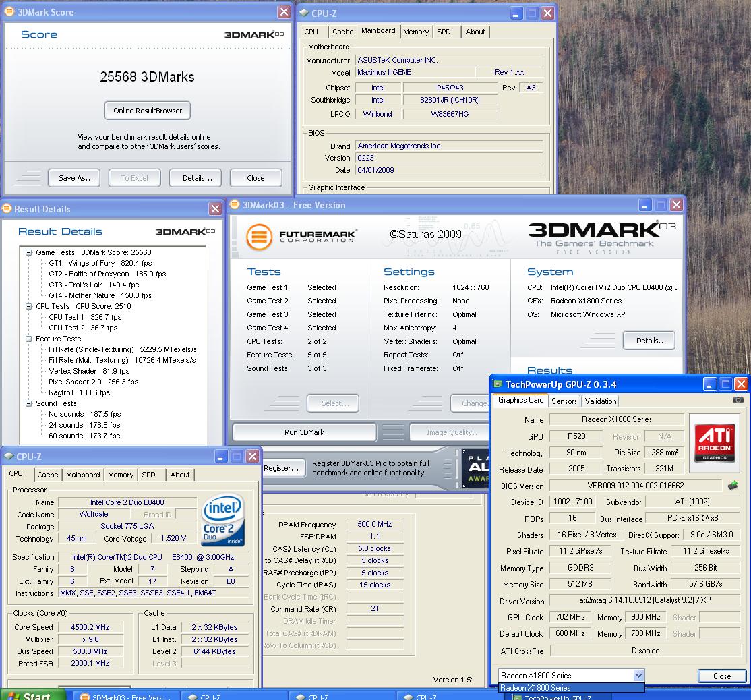The height and width of the screenshot is (700, 751).
Task: Click the Result Details window title icon
Action: (7, 209)
